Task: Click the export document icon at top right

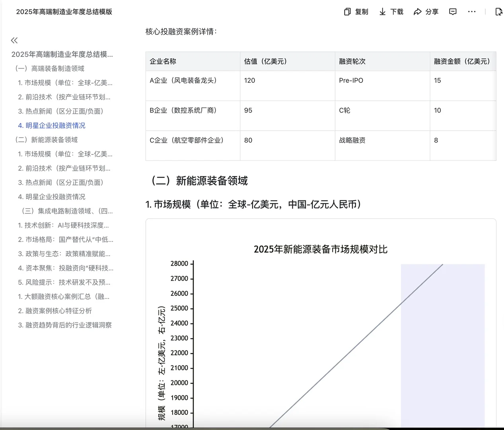Action: click(x=499, y=12)
